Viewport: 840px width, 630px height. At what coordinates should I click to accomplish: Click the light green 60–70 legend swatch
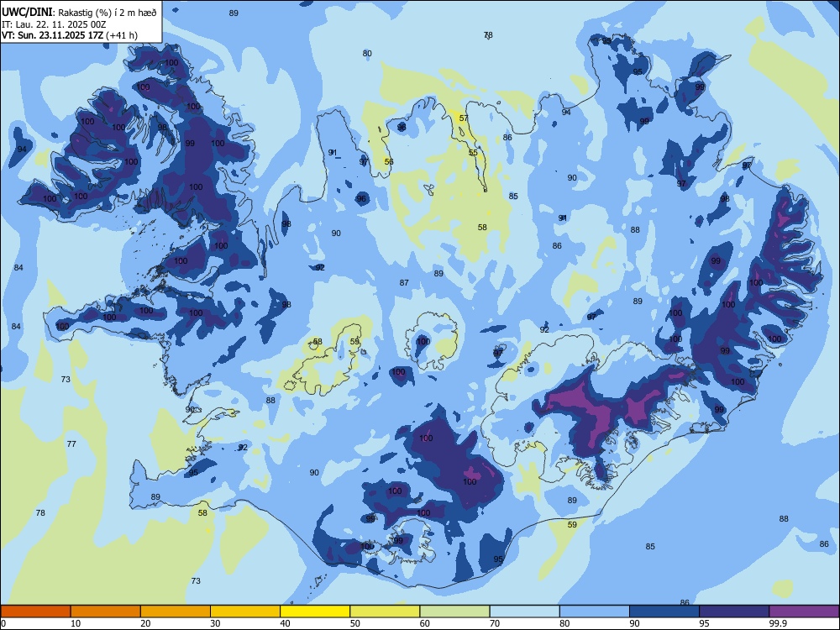[x=454, y=612]
